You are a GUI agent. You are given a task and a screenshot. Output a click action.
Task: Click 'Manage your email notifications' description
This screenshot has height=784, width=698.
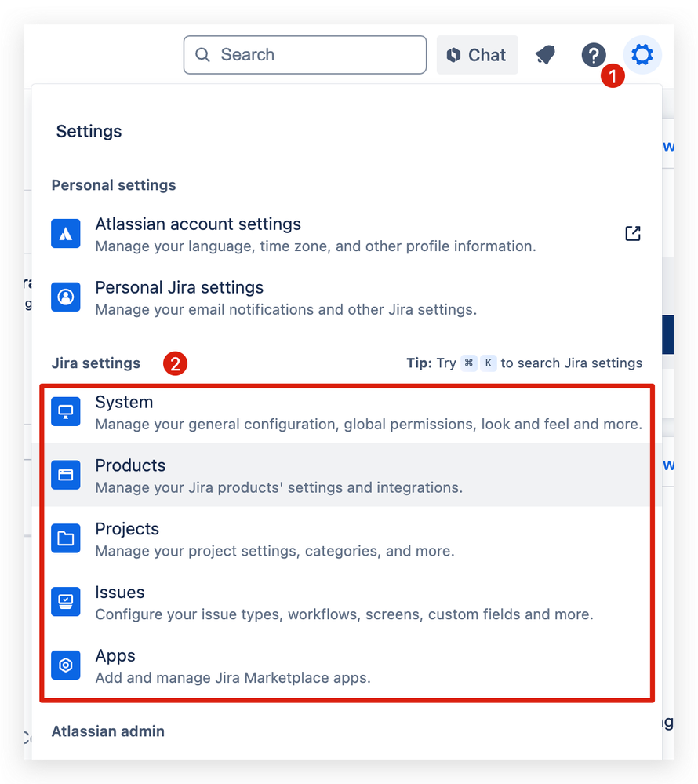(x=285, y=310)
